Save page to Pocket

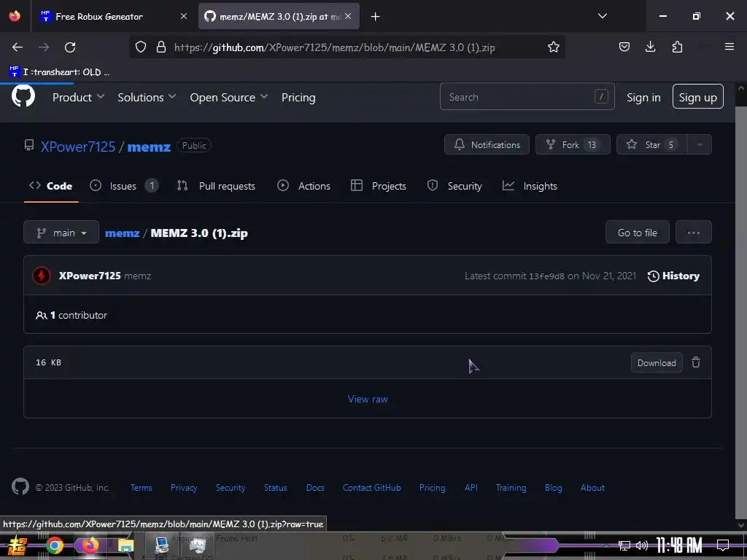click(x=624, y=47)
